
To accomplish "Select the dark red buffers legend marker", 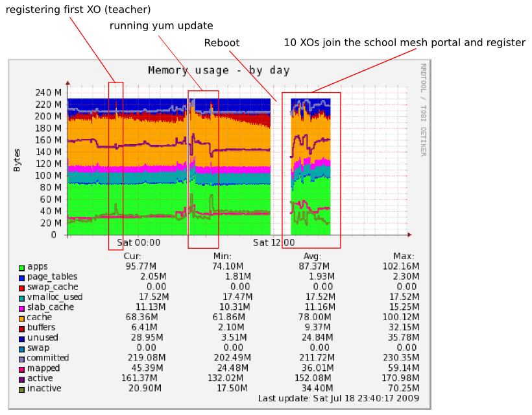I will (x=21, y=328).
